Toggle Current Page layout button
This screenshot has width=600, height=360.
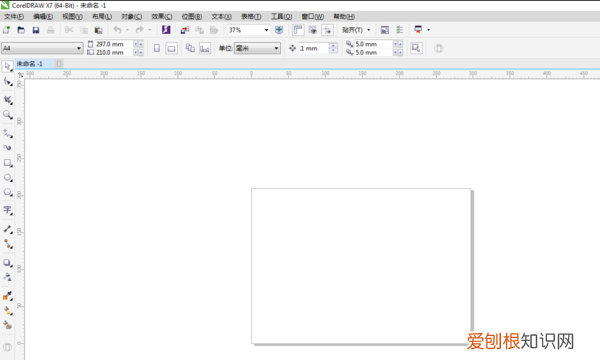[x=205, y=48]
